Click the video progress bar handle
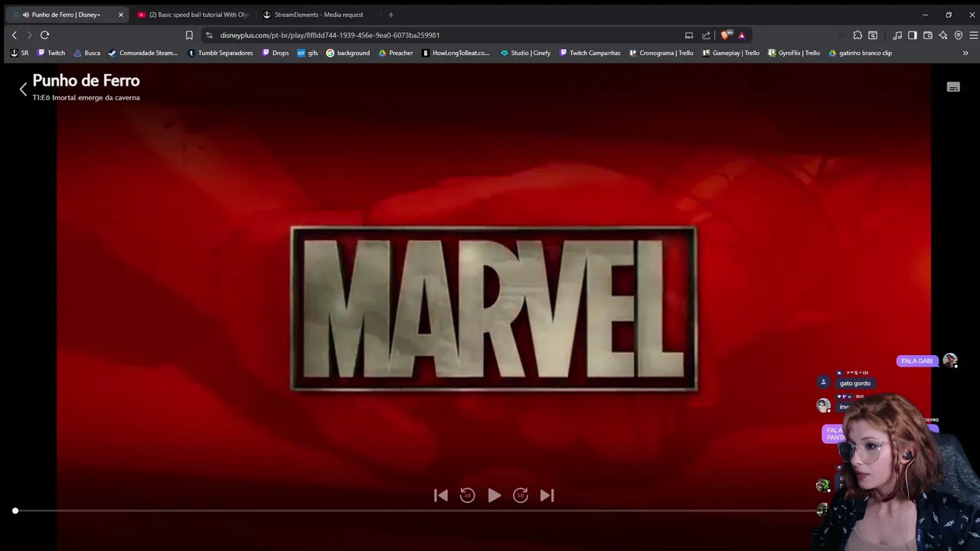 tap(15, 510)
